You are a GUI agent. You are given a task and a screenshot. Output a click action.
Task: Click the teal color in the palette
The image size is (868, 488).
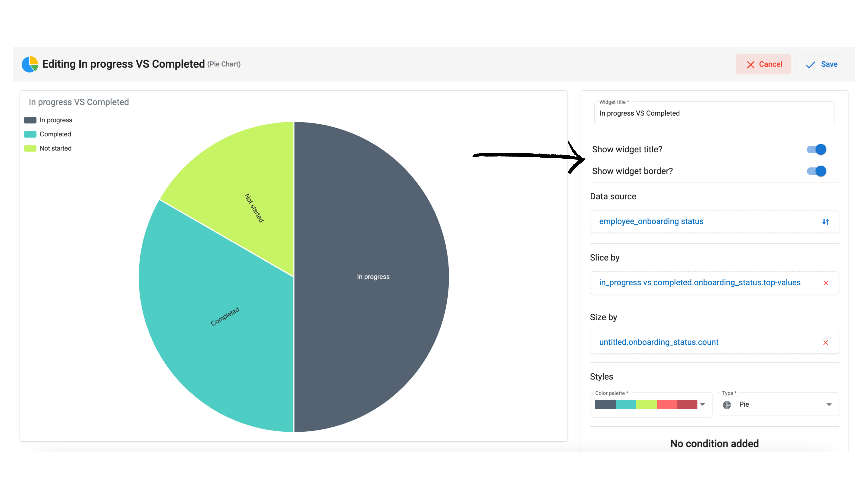(626, 404)
